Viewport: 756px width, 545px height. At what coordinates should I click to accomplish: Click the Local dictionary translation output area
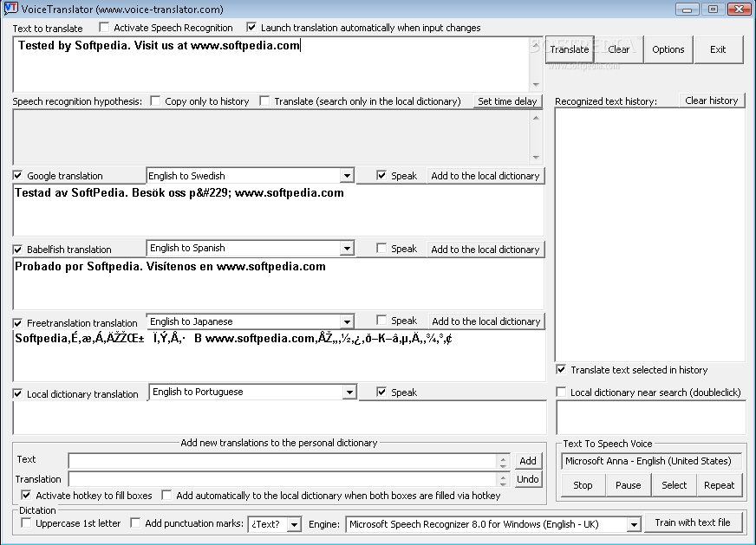pyautogui.click(x=280, y=418)
